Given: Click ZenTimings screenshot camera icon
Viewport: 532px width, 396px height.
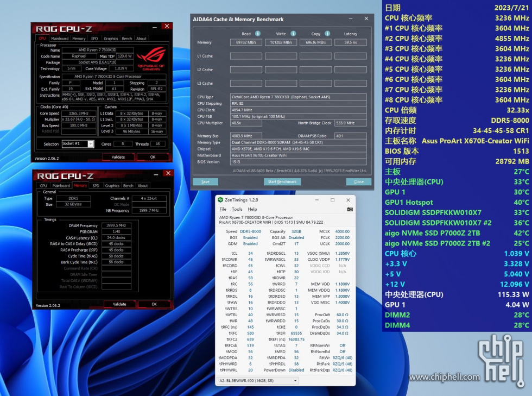Looking at the screenshot, I should pyautogui.click(x=350, y=209).
